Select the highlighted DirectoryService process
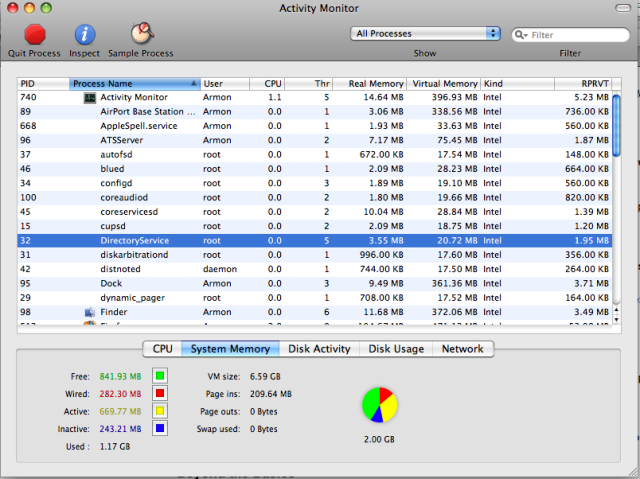 314,240
